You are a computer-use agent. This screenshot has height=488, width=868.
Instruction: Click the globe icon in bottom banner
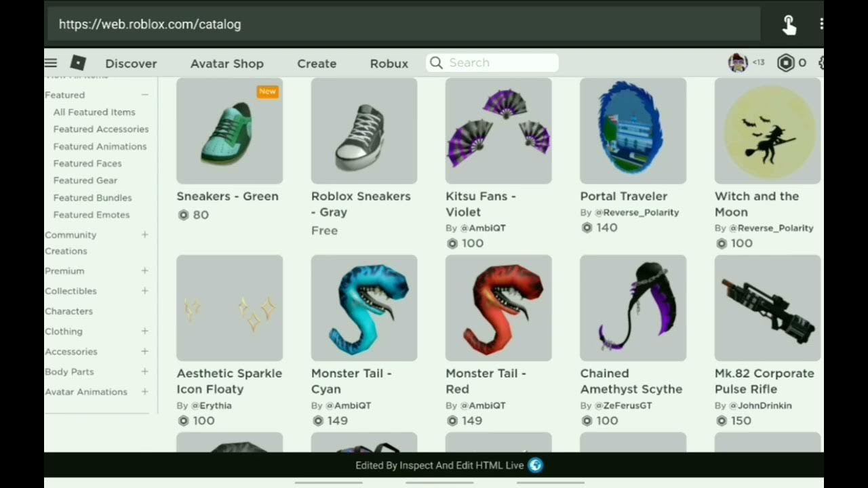coord(535,465)
